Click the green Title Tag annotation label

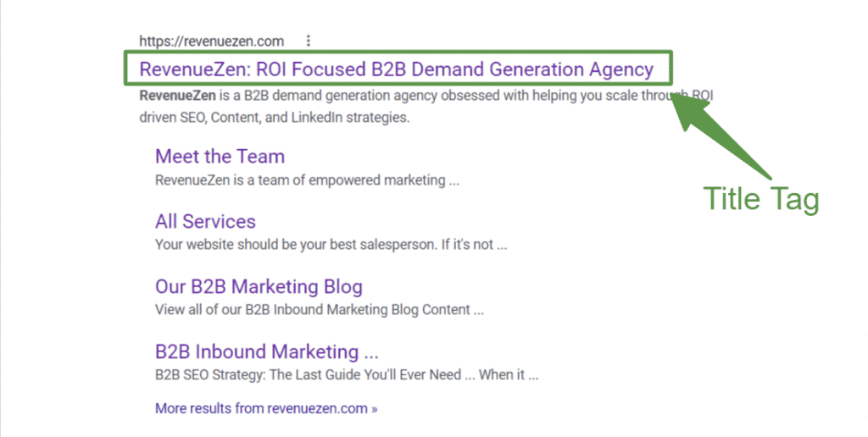(760, 199)
